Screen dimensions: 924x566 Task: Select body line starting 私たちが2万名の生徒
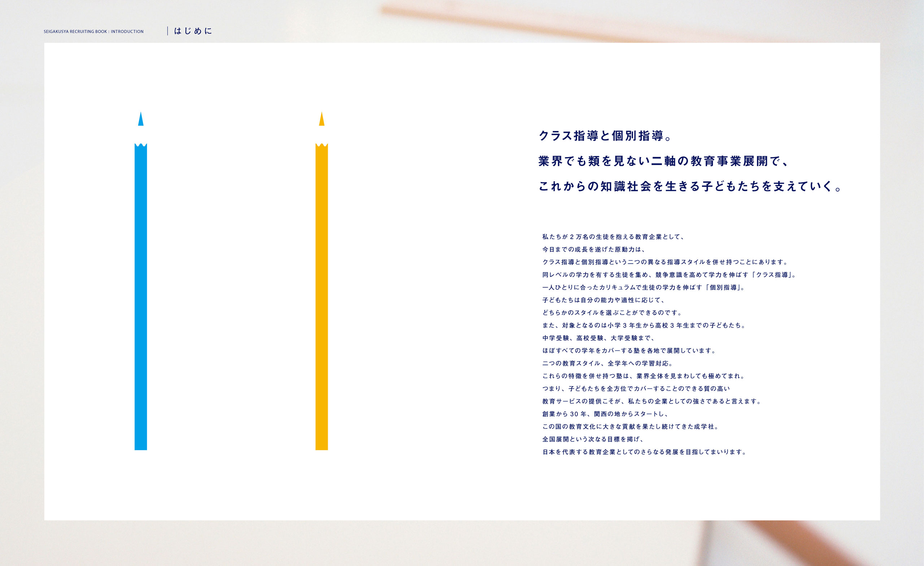614,237
